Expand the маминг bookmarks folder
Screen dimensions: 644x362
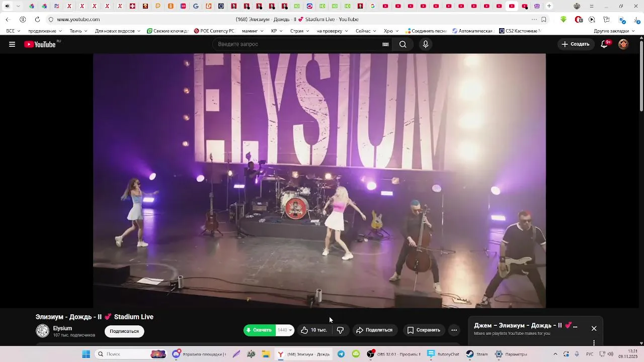(x=253, y=31)
